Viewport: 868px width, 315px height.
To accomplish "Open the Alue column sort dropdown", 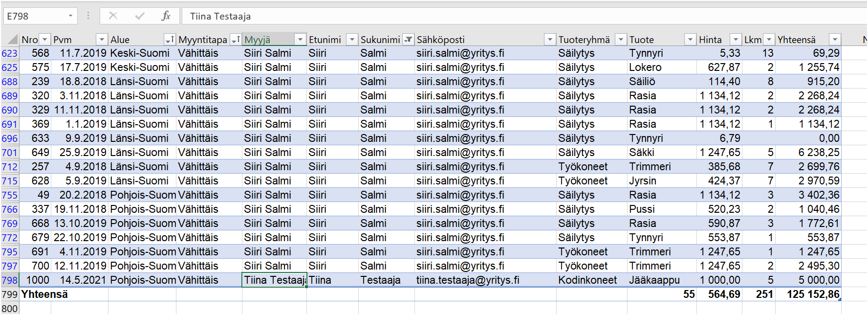I will coord(170,40).
